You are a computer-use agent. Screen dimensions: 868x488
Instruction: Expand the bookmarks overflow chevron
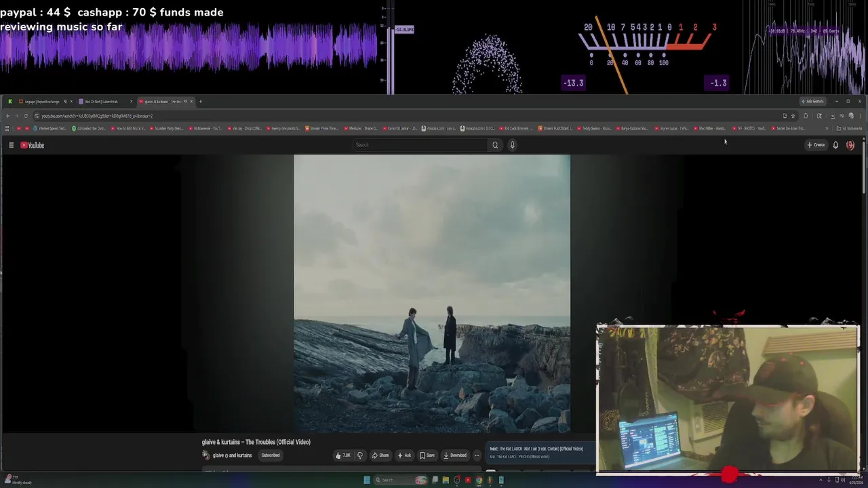click(x=827, y=128)
